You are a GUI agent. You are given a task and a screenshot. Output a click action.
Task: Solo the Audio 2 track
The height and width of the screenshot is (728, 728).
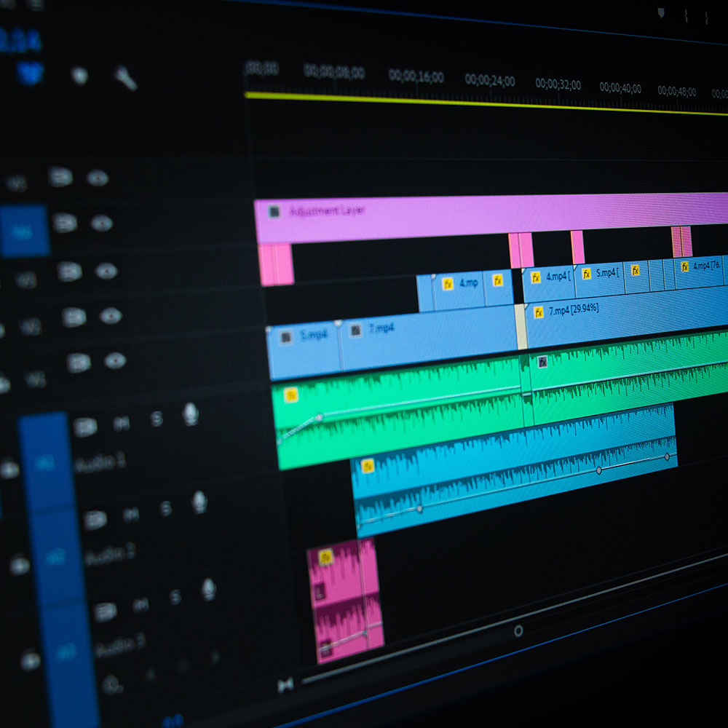coord(166,508)
